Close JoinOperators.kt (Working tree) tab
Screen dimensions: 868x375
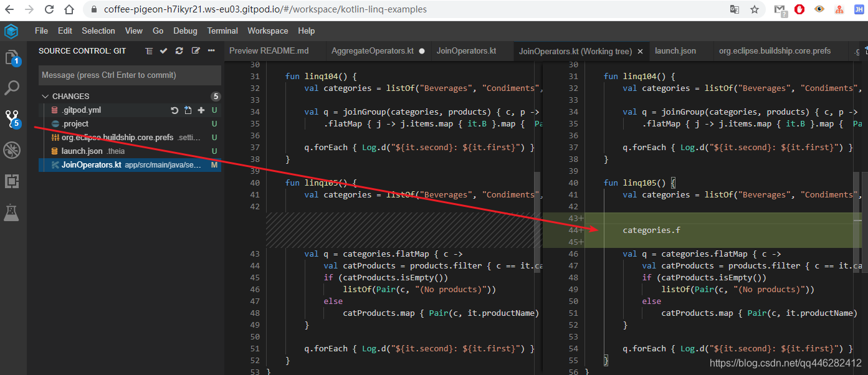[641, 51]
